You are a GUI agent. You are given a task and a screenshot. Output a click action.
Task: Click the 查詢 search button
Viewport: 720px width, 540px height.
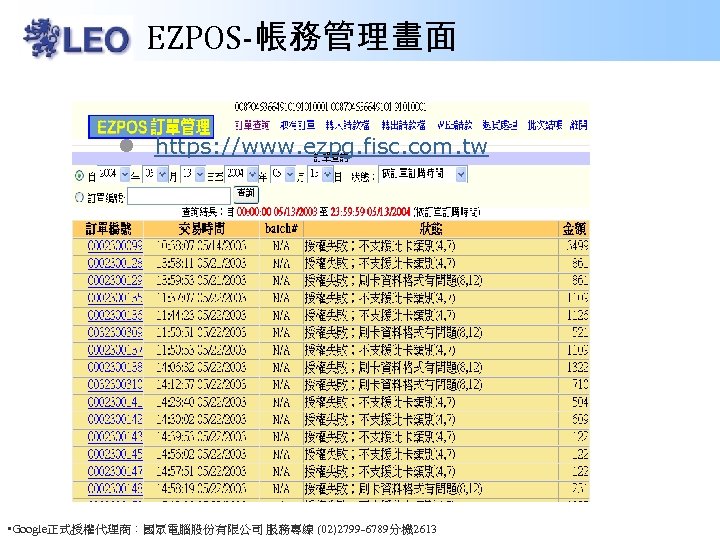coord(246,194)
